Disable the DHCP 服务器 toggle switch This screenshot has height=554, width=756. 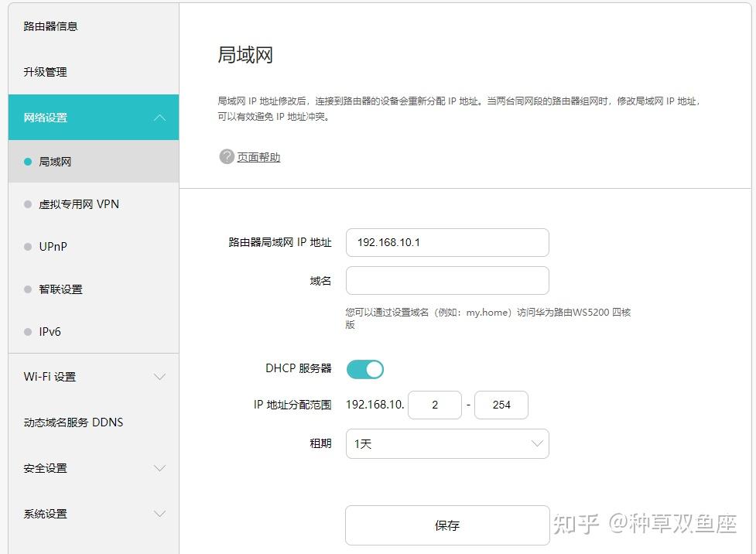[x=365, y=369]
